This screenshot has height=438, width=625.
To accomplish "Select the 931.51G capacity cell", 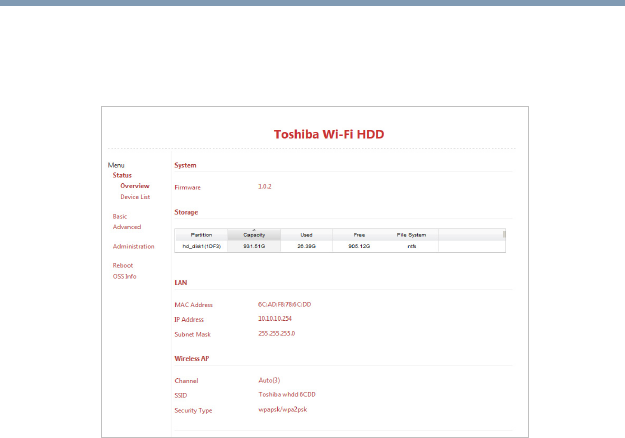I will pos(254,246).
